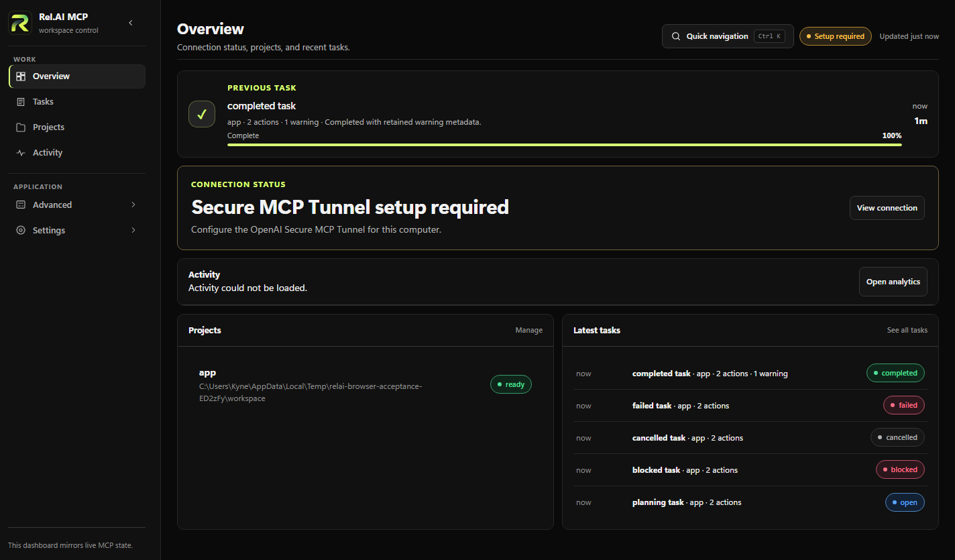Click the Rel.AI logo icon
Image resolution: width=955 pixels, height=560 pixels.
click(19, 23)
